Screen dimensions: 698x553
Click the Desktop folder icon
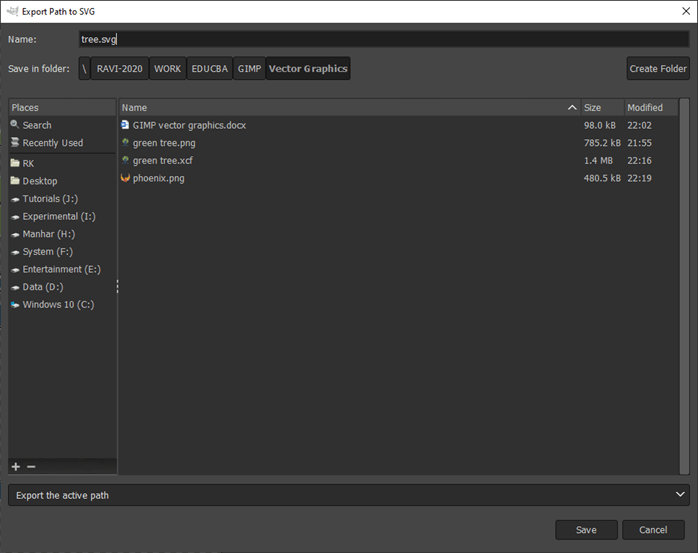15,180
